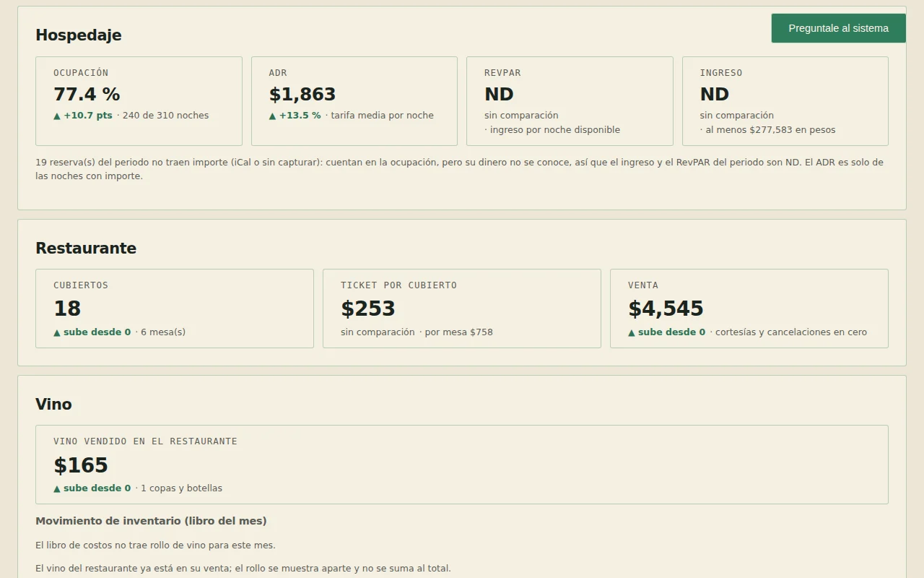924x578 pixels.
Task: Click the RevPAR ND card
Action: click(570, 101)
